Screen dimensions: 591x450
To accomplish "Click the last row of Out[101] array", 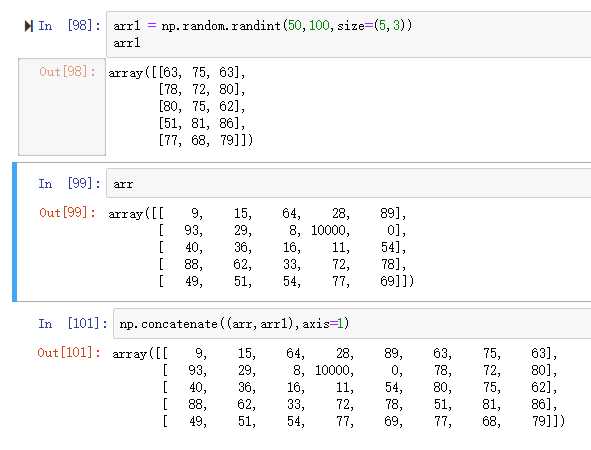I will (363, 421).
